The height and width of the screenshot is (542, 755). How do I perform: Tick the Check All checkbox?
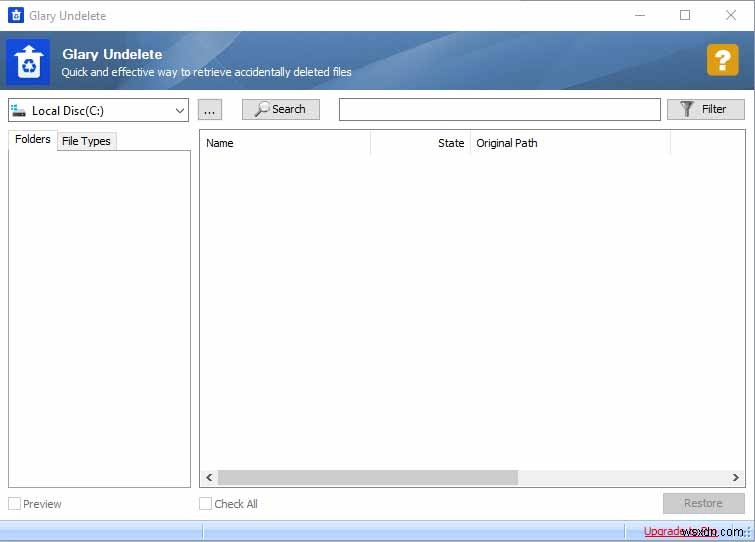(x=206, y=504)
